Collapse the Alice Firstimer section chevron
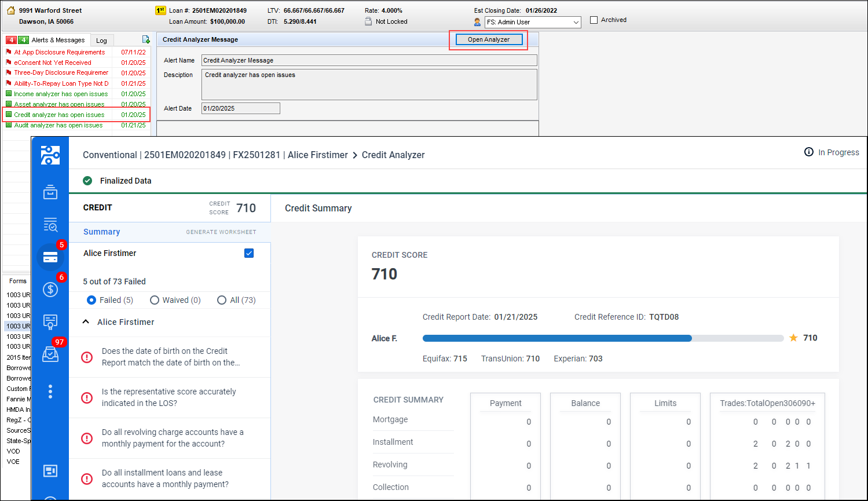This screenshot has width=868, height=501. click(86, 321)
